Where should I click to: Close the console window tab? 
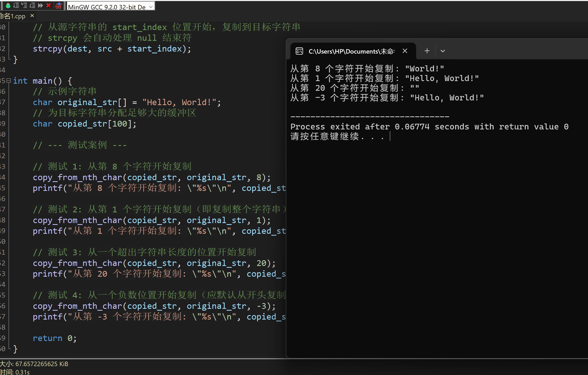(405, 51)
